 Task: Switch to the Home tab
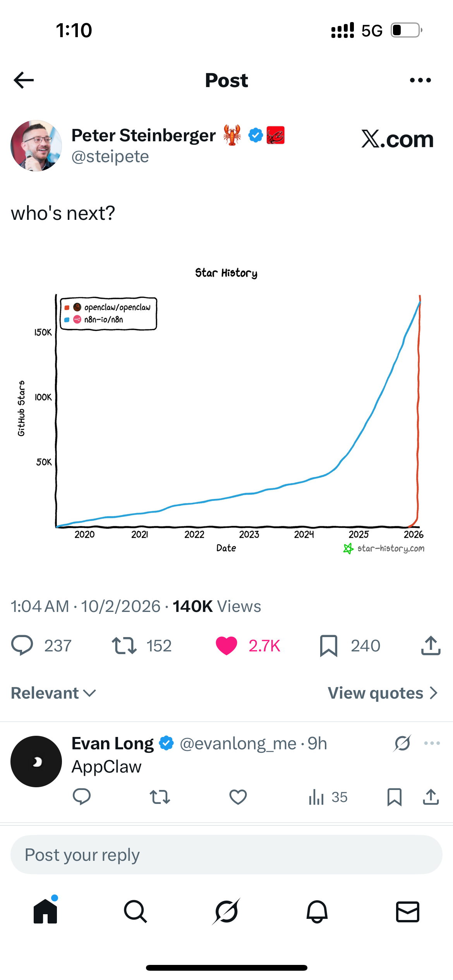pos(45,911)
